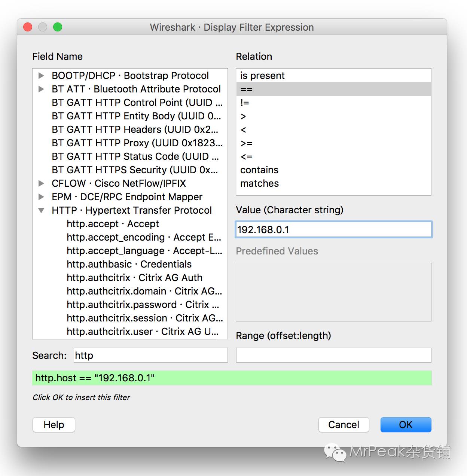467x476 pixels.
Task: Choose the 'matches' relation
Action: (x=259, y=183)
